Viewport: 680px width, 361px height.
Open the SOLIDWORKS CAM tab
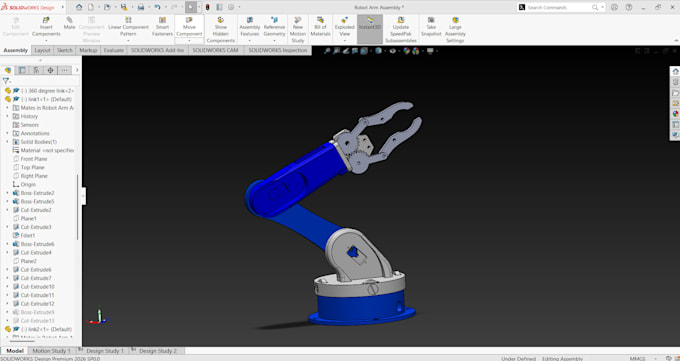pyautogui.click(x=216, y=50)
